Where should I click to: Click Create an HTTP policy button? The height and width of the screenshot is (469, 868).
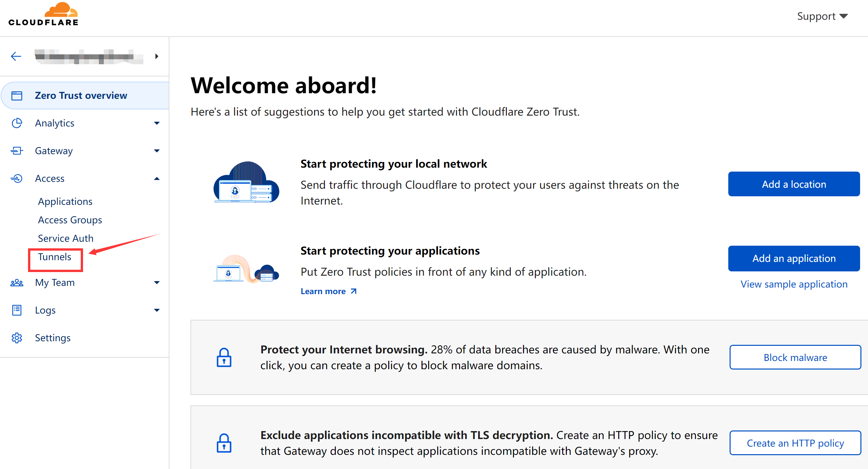pos(795,443)
